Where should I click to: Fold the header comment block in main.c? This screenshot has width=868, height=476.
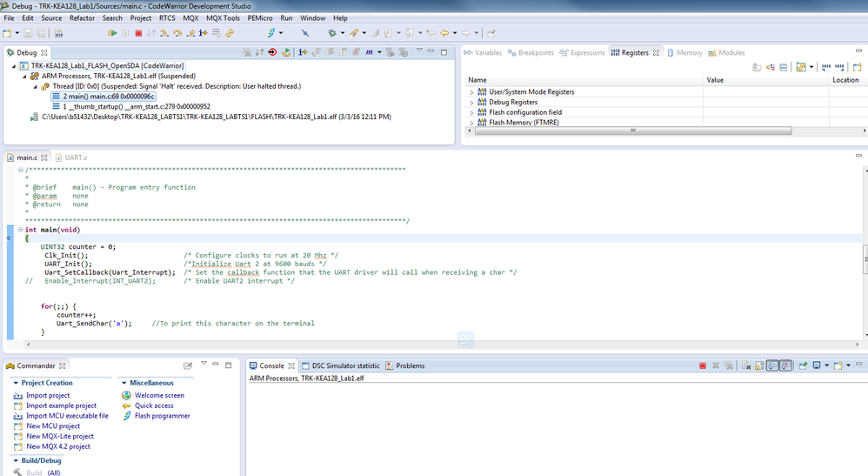21,170
